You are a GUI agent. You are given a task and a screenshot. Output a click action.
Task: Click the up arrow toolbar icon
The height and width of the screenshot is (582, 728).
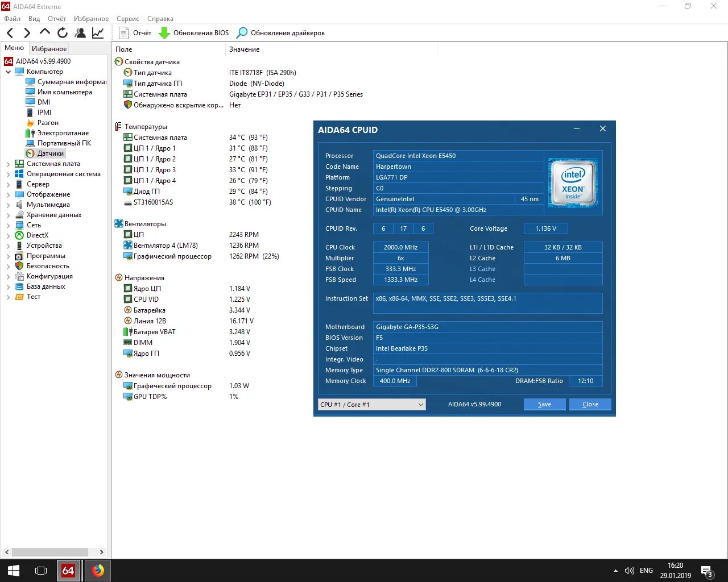pyautogui.click(x=45, y=32)
